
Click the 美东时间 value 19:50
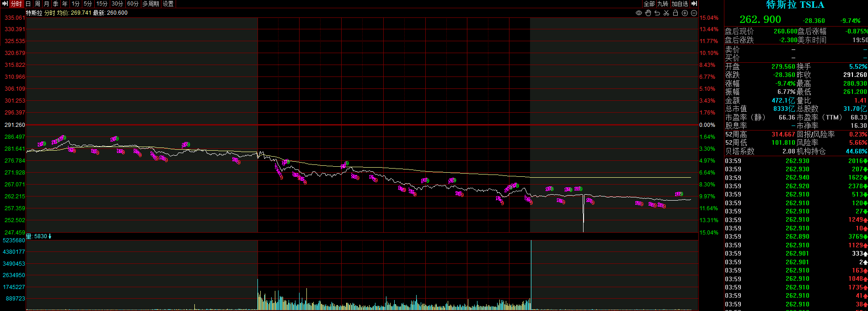860,40
